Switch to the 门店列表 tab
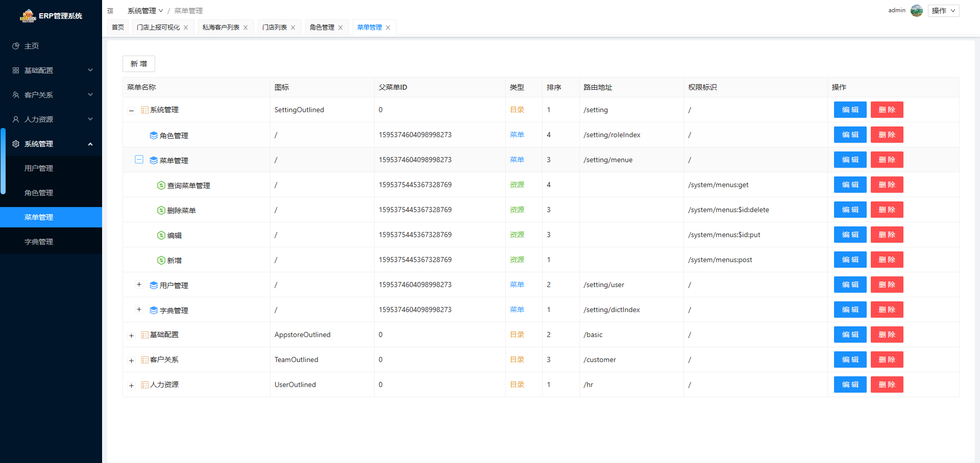The height and width of the screenshot is (463, 980). [275, 28]
